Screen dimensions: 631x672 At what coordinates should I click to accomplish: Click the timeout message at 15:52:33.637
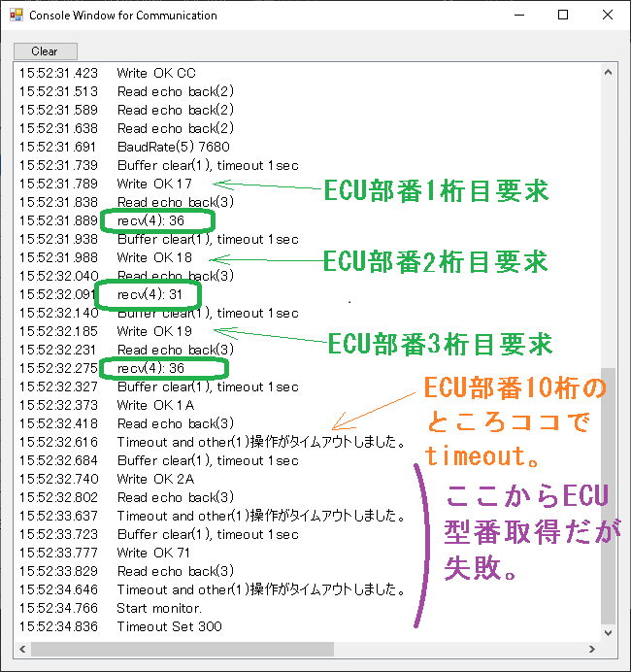[x=261, y=516]
